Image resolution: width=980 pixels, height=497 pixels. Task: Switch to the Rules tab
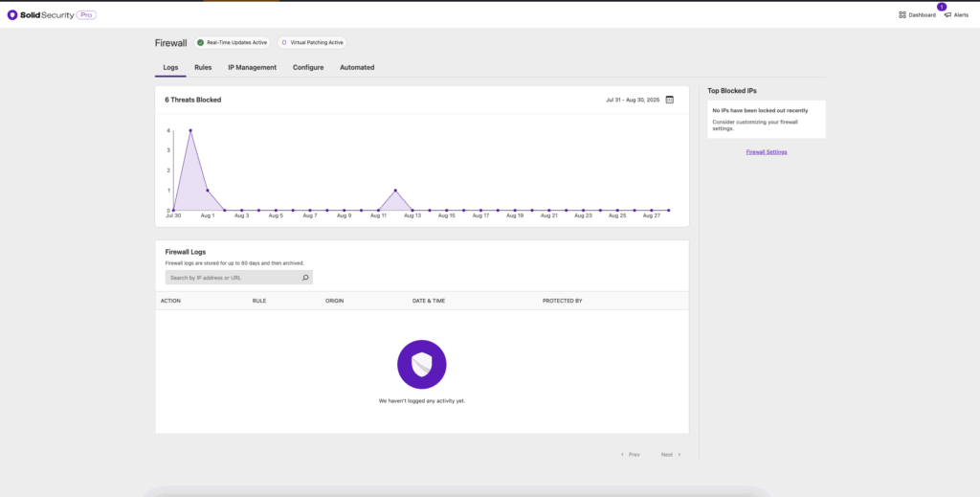click(x=203, y=68)
